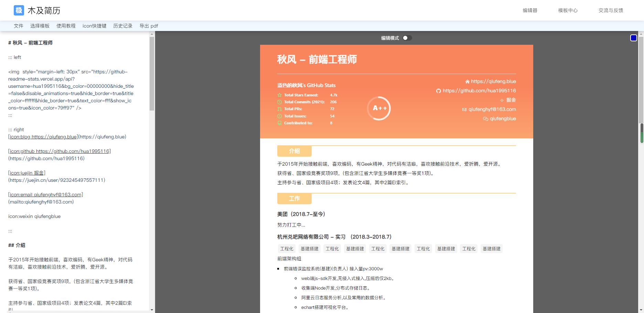This screenshot has width=644, height=313.
Task: Click the clock icon for Total Commits
Action: tap(280, 102)
